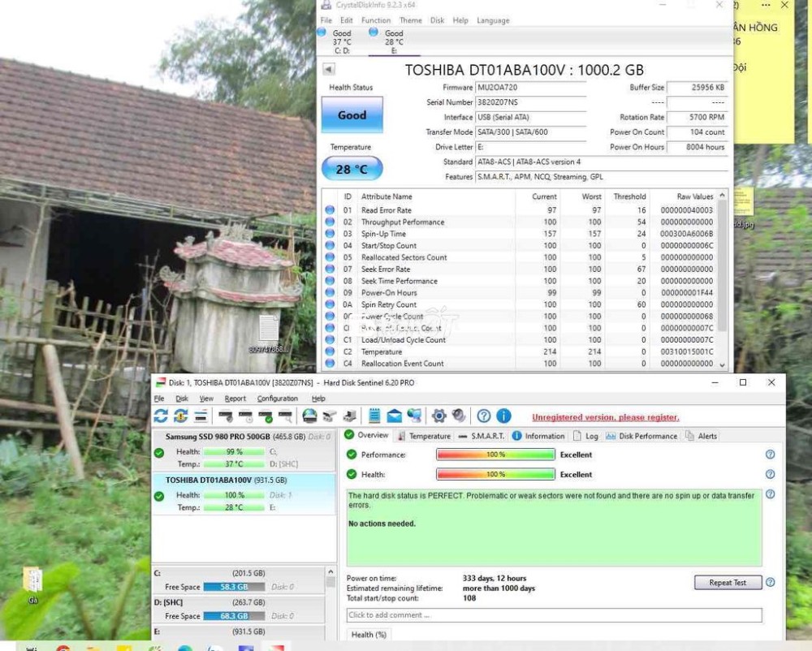Click the globe disk icon in Sentinel toolbar
This screenshot has width=812, height=651.
[x=309, y=416]
